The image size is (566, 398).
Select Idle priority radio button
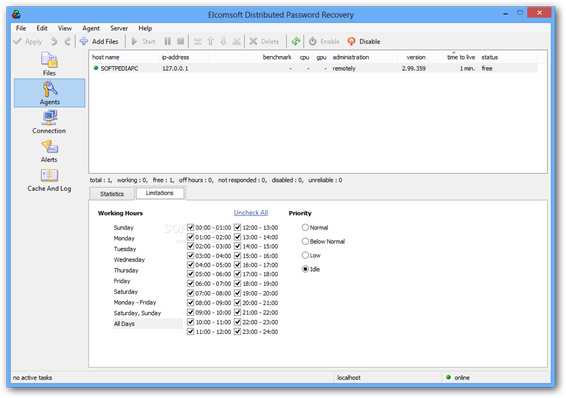(305, 269)
